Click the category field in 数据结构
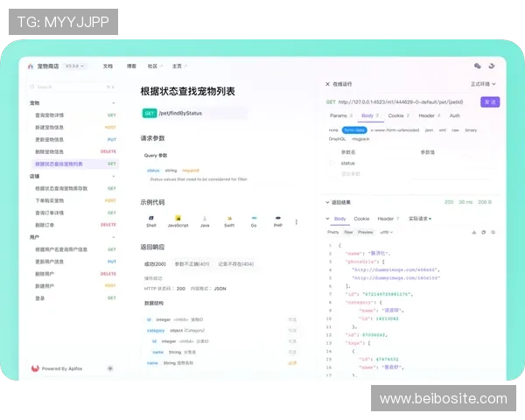Screen dimensions: 525x420 [156, 331]
